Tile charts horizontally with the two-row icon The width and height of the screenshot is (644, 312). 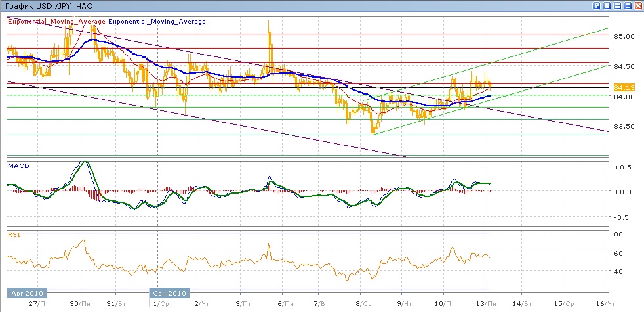click(x=617, y=5)
